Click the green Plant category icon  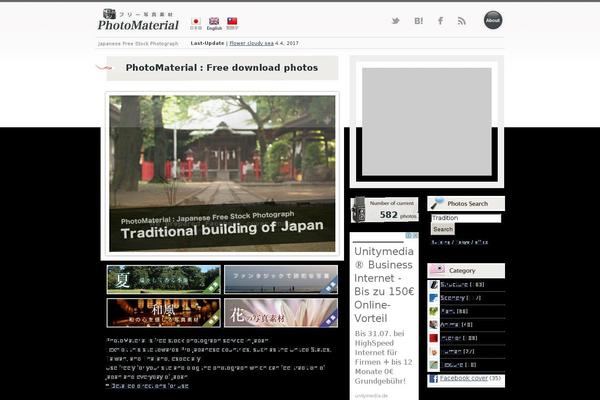coord(434,312)
